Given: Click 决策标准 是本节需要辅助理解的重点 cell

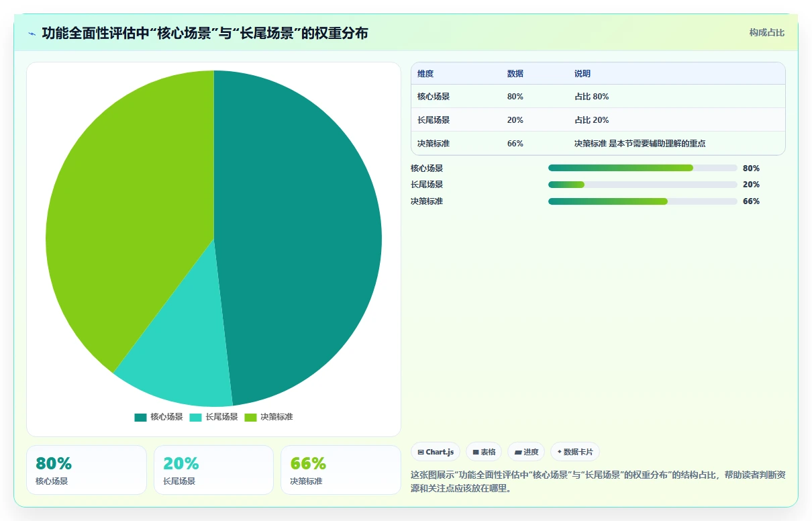Looking at the screenshot, I should tap(640, 144).
